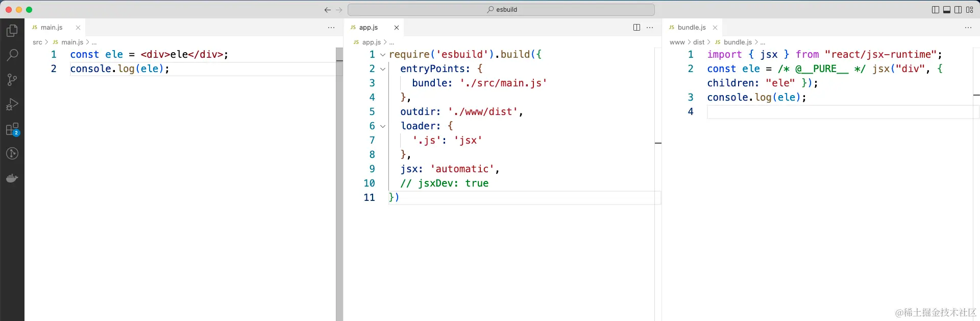Click the require('esbuild') call in app.js
980x321 pixels.
coord(441,55)
